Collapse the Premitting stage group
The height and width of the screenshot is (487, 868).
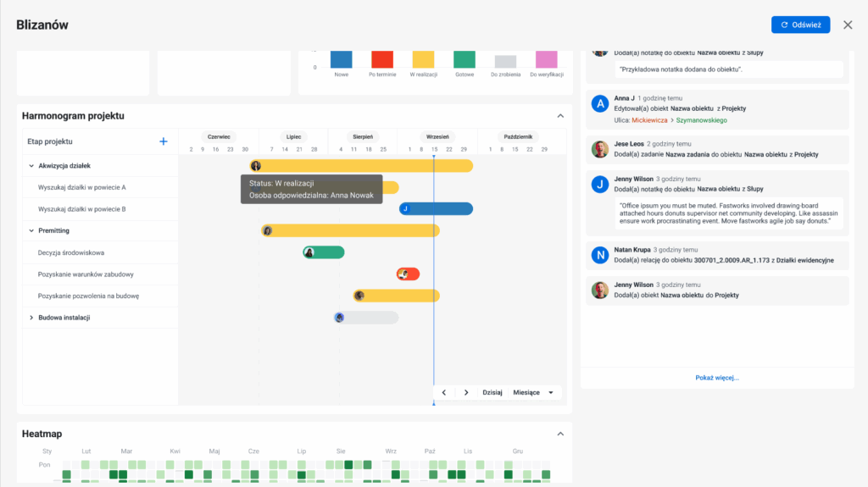pos(31,230)
